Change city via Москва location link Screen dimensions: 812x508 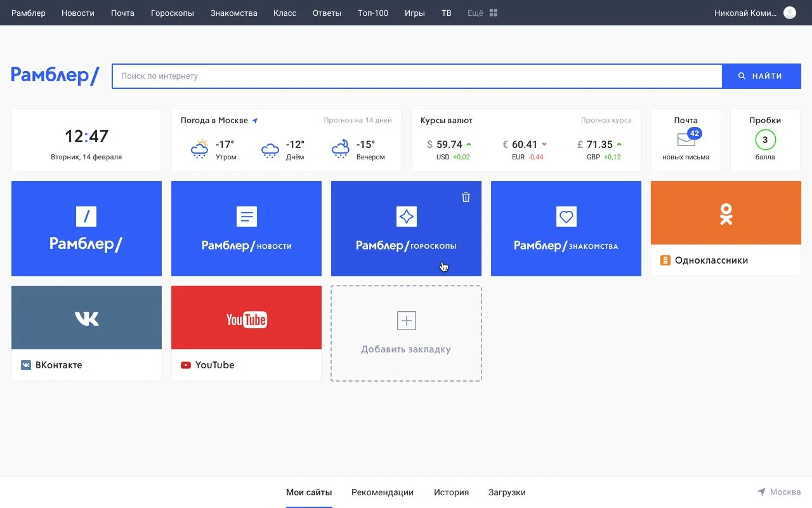point(779,492)
